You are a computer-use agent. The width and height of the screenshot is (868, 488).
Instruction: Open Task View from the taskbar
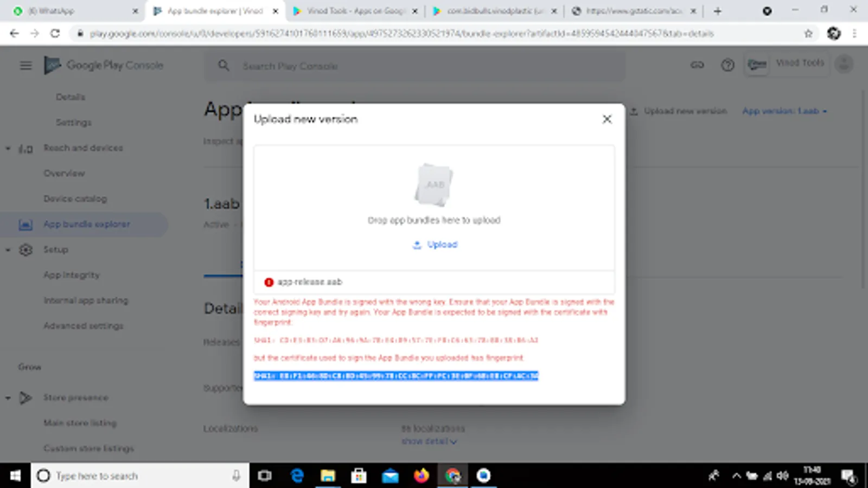tap(265, 476)
